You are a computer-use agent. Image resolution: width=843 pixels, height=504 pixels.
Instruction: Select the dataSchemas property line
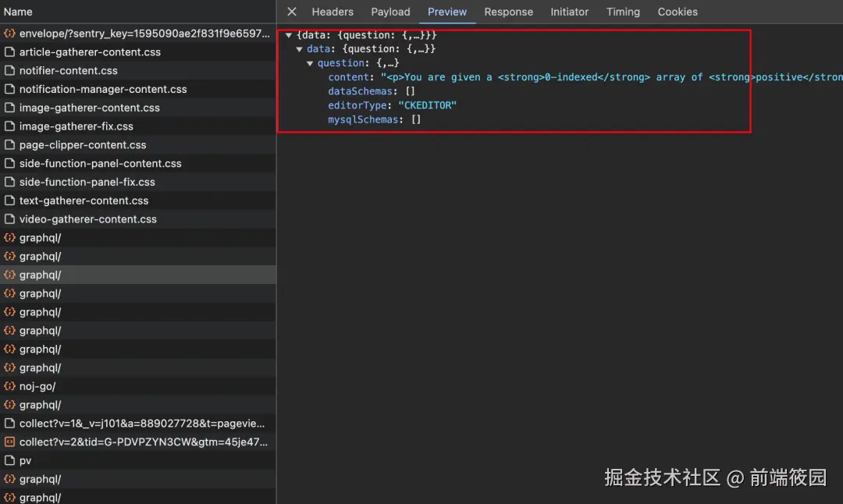[372, 91]
